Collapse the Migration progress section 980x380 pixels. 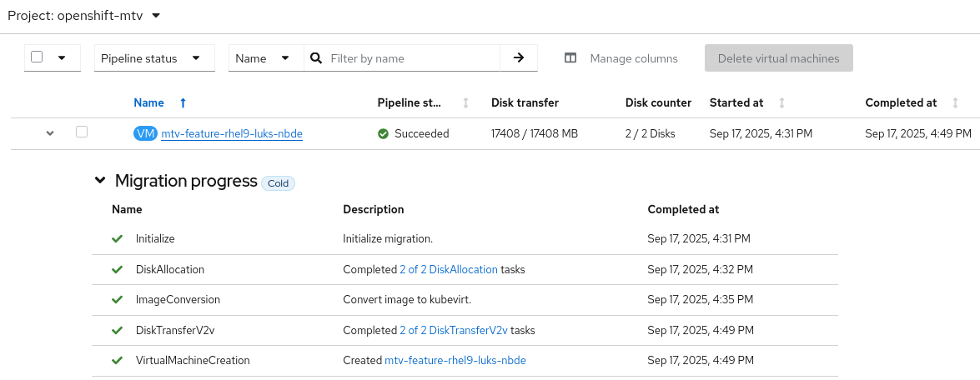coord(100,181)
